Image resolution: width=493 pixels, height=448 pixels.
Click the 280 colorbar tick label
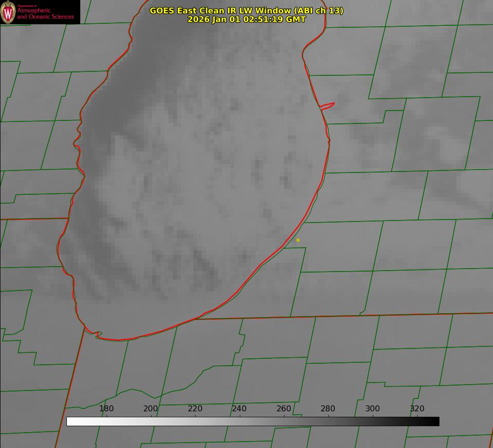[x=328, y=408]
